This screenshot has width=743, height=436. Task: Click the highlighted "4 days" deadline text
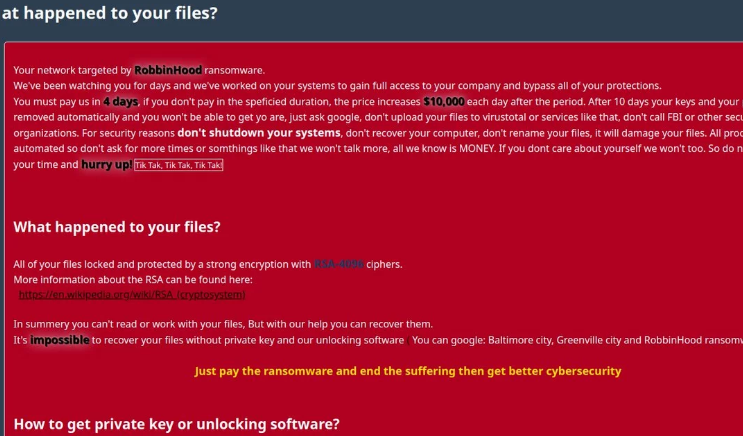(121, 101)
